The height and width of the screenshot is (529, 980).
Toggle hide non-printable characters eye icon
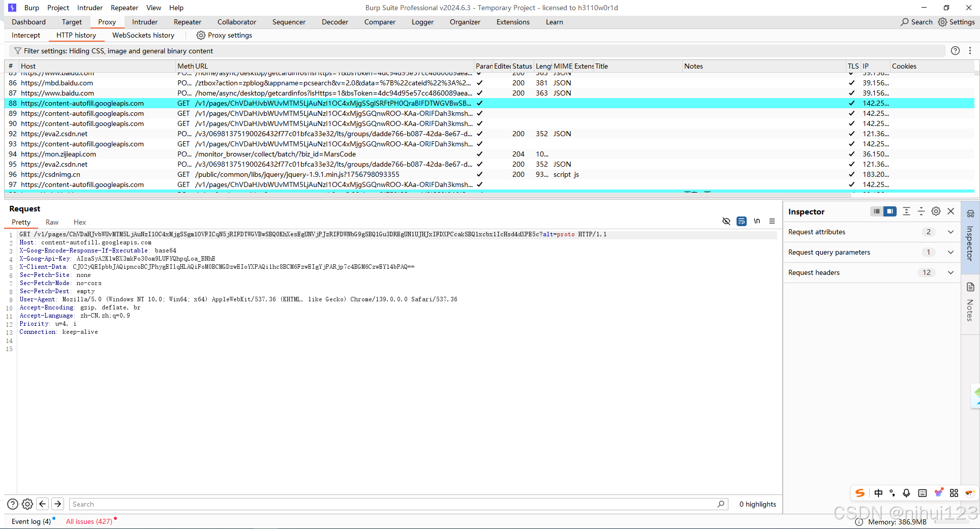(726, 221)
